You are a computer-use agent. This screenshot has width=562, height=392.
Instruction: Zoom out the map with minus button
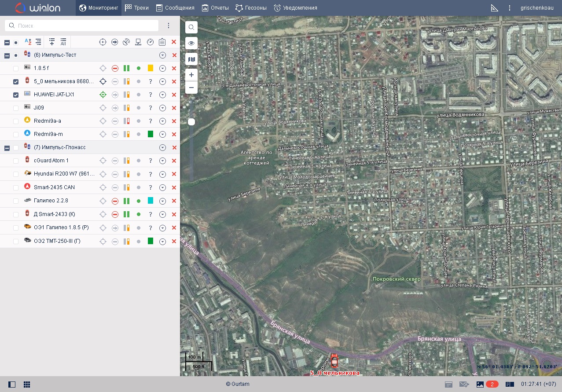[191, 88]
